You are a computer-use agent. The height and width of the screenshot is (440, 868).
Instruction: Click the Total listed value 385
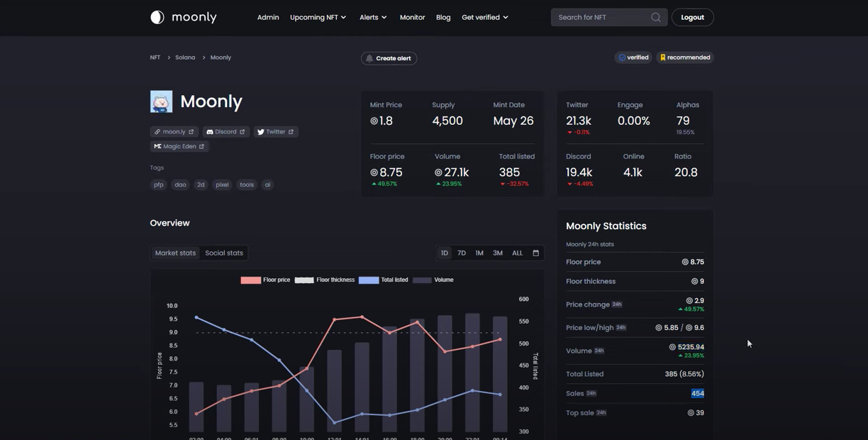509,172
